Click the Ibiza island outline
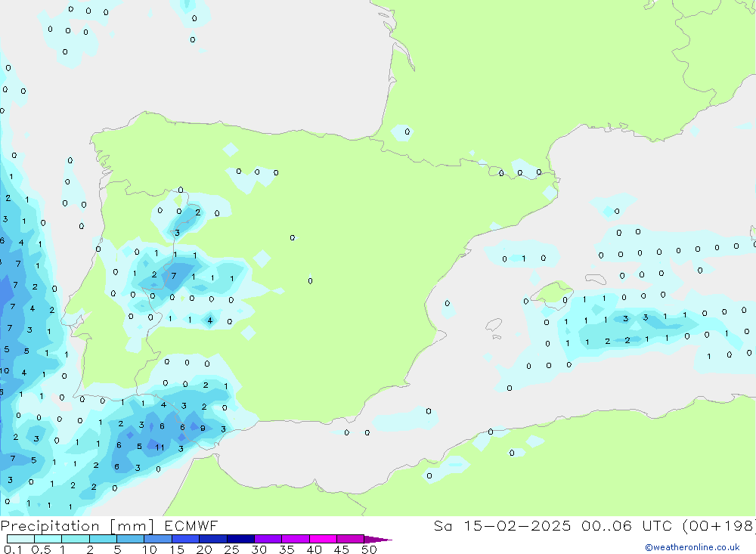 494,324
